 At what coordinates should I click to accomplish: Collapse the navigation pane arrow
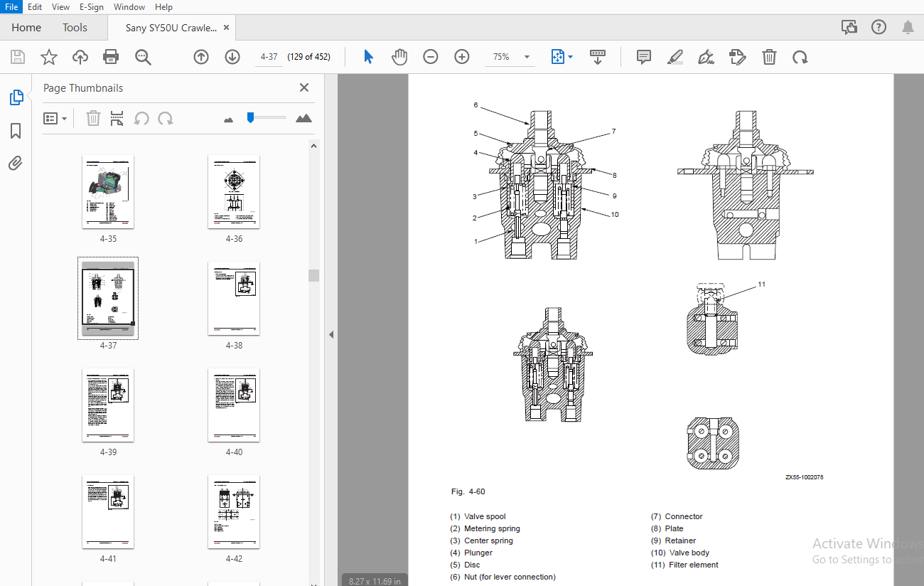pyautogui.click(x=331, y=334)
